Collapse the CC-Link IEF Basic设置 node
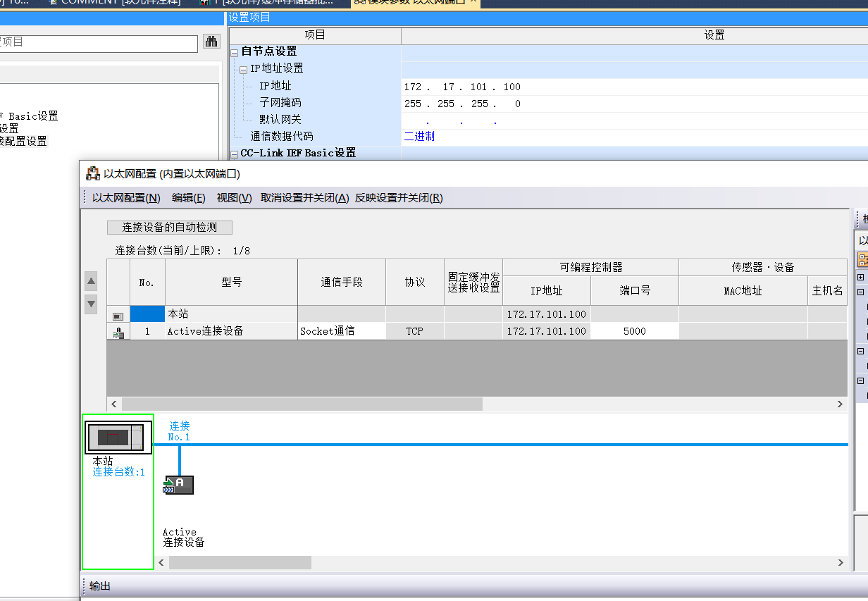868x601 pixels. point(235,154)
